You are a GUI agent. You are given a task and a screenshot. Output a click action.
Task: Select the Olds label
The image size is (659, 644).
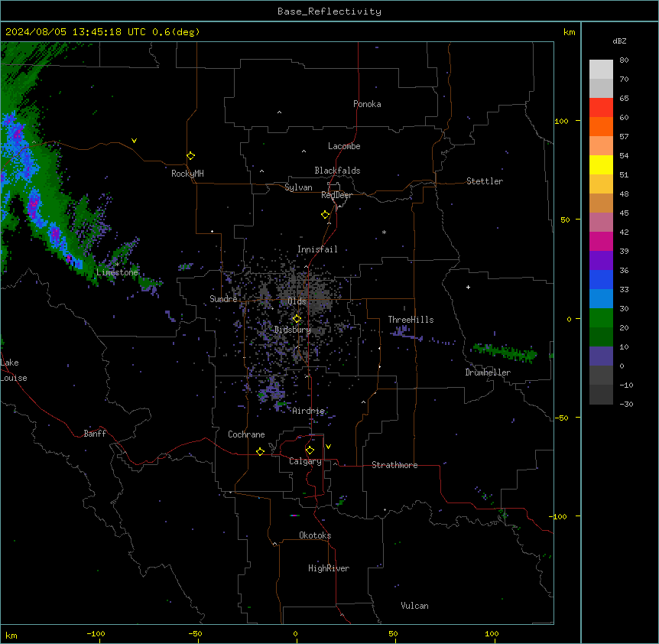tap(297, 301)
